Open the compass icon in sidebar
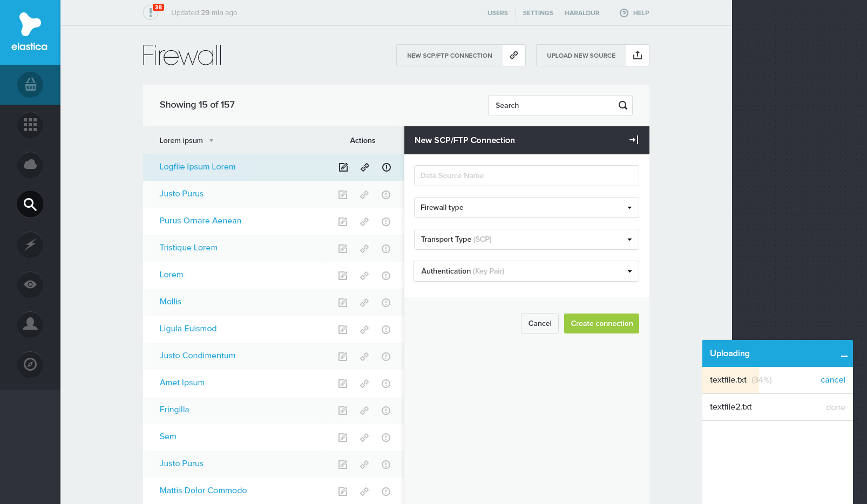867x504 pixels. pyautogui.click(x=30, y=364)
